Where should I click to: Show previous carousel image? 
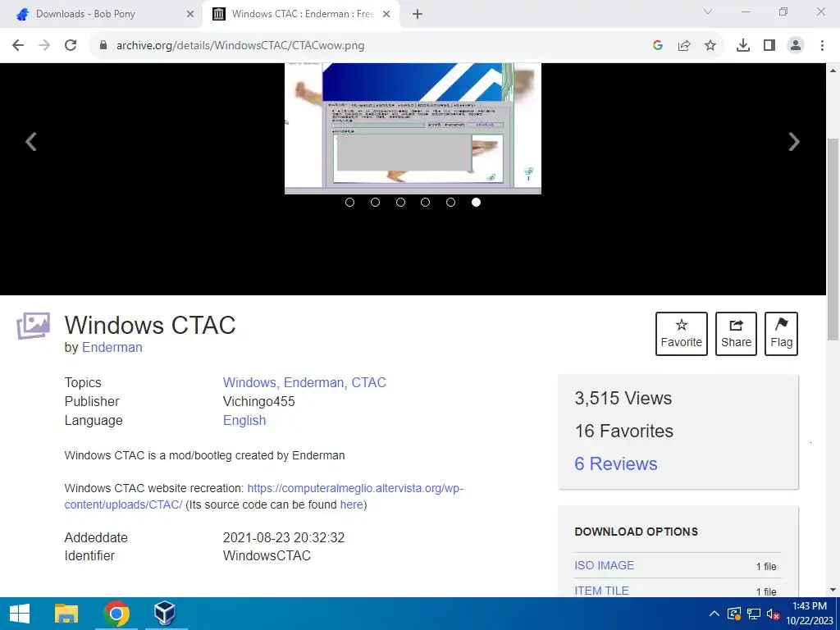pos(31,142)
